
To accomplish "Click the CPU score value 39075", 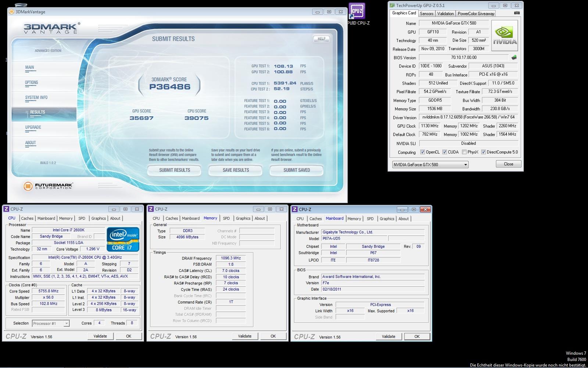I will click(x=197, y=118).
